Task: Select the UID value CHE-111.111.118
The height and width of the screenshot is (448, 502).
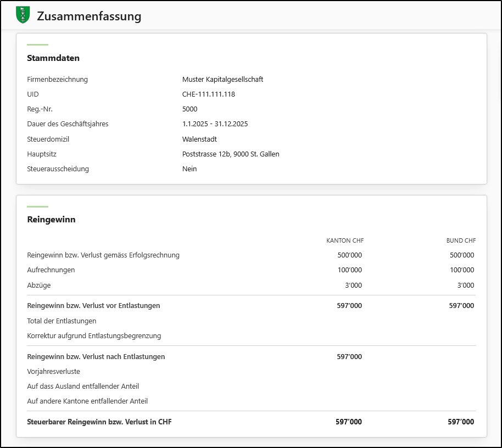Action: point(208,94)
